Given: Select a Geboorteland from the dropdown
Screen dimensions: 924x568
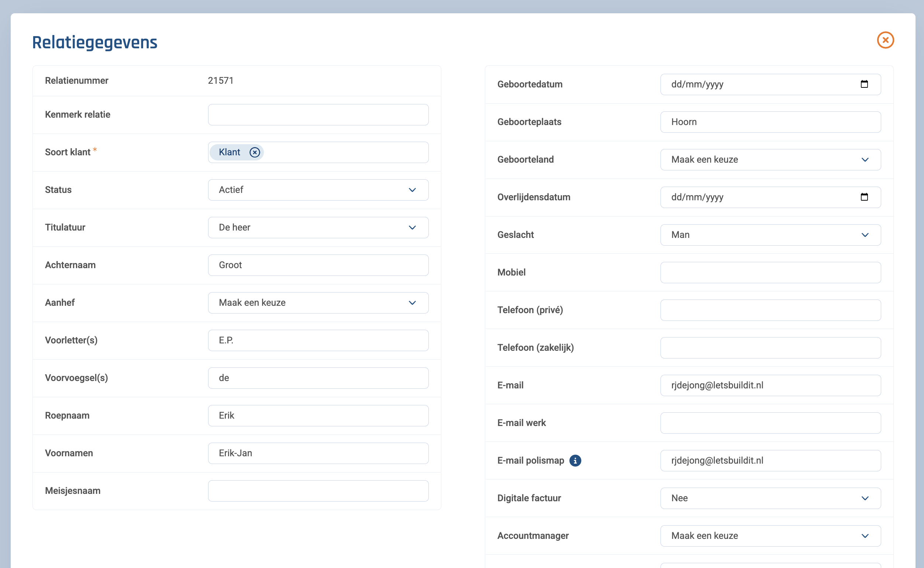Looking at the screenshot, I should 770,160.
